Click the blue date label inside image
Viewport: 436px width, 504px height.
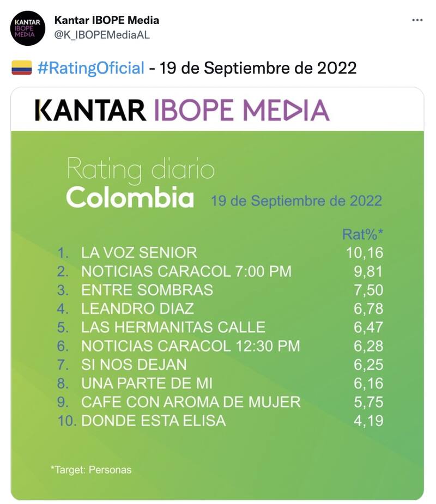[296, 201]
